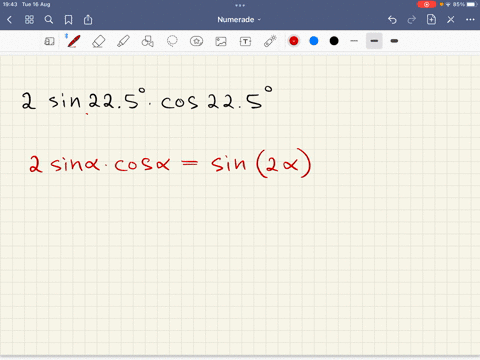Choose the black pen color

coord(334,41)
